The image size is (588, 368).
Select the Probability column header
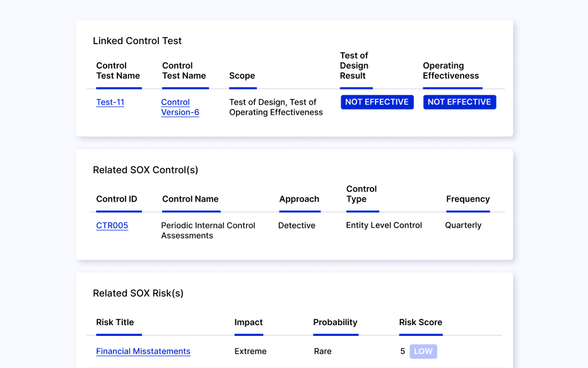(x=335, y=322)
